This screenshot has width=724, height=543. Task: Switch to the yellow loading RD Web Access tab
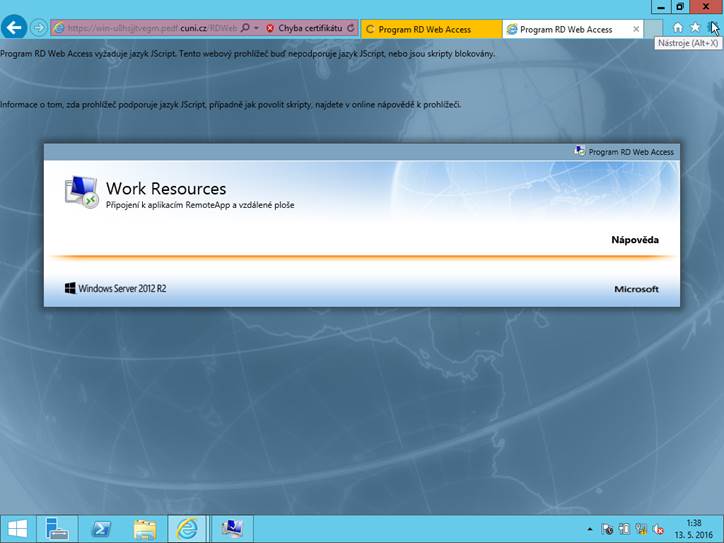431,29
